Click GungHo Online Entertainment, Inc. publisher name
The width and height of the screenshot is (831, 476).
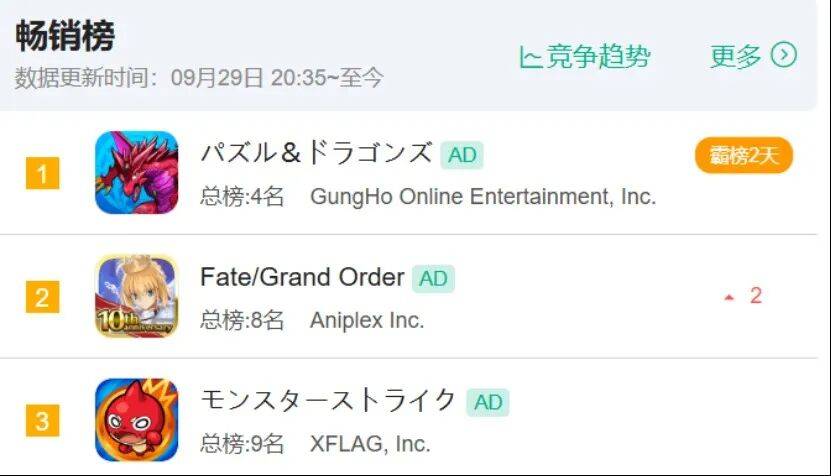click(x=483, y=196)
